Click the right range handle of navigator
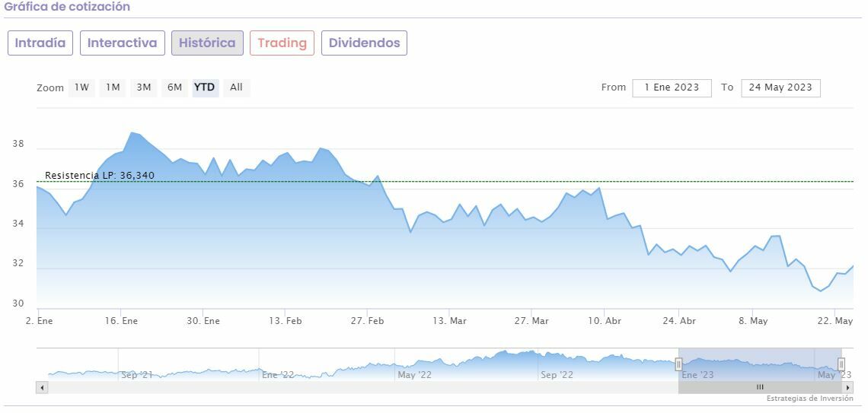The width and height of the screenshot is (868, 413). tap(841, 364)
